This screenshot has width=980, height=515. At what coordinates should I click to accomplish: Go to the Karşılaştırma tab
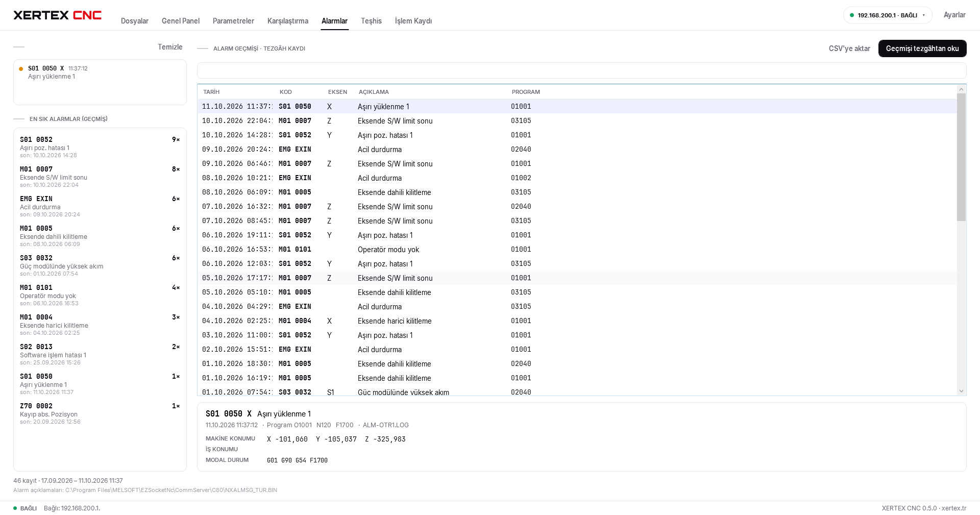(288, 21)
